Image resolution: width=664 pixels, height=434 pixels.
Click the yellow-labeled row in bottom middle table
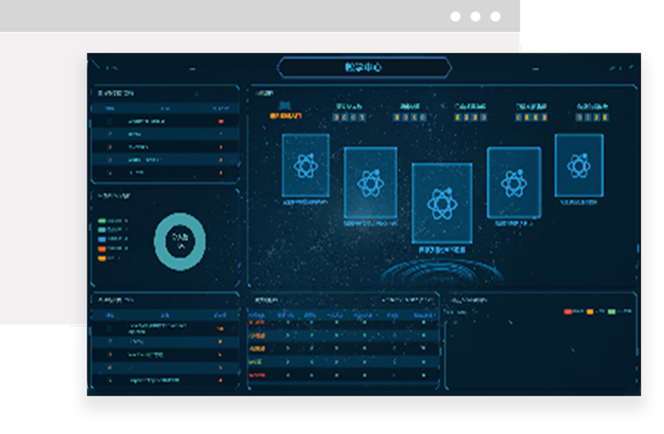(x=343, y=349)
